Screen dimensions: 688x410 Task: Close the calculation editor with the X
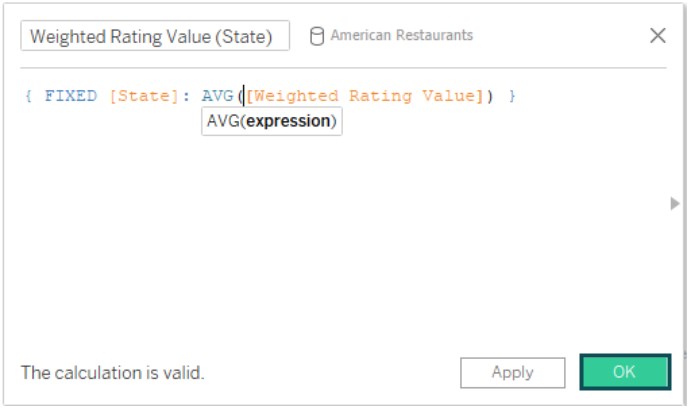tap(658, 36)
